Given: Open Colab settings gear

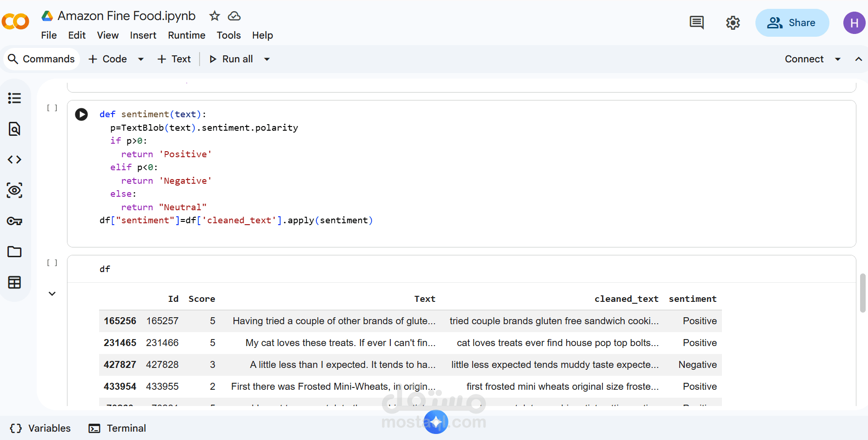Looking at the screenshot, I should pos(733,23).
